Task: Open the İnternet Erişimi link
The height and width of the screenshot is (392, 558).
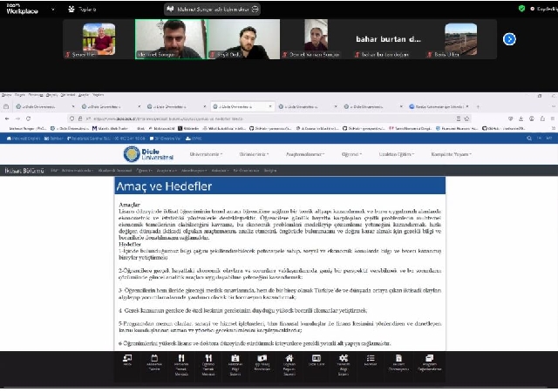Action: [24, 139]
